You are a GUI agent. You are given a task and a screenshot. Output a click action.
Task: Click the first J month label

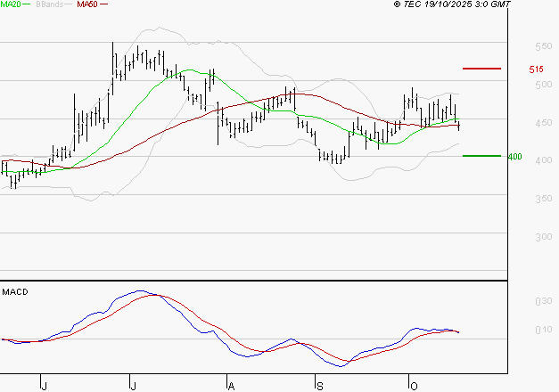coord(44,387)
